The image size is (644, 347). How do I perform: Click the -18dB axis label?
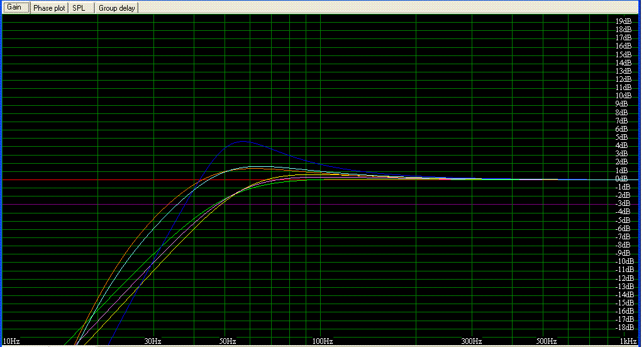tap(625, 327)
